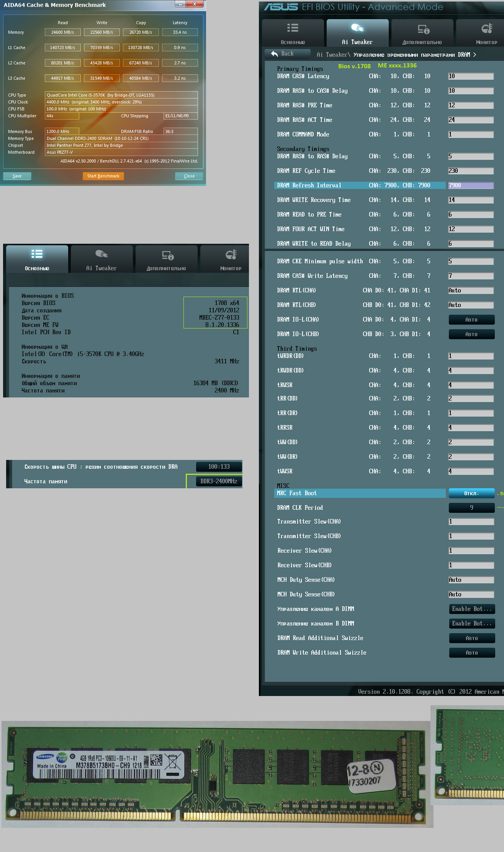Image resolution: width=504 pixels, height=852 pixels.
Task: Open the DDR3-2400MHz memory frequency dropdown
Action: point(219,481)
